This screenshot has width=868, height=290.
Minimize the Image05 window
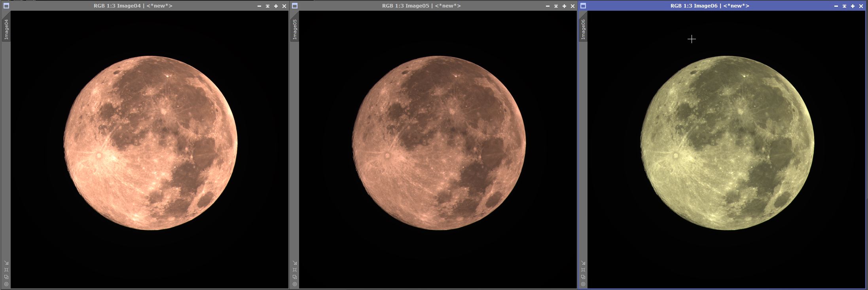click(548, 6)
